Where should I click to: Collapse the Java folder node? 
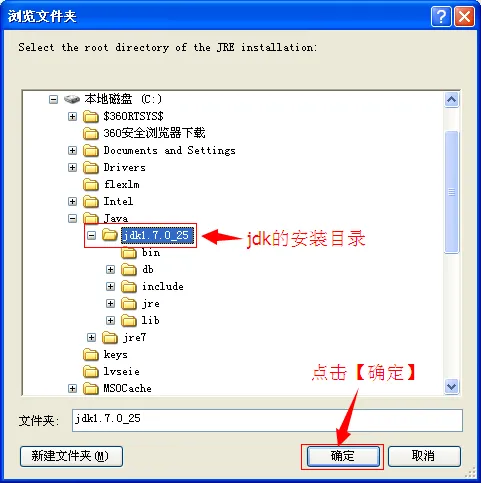[x=72, y=219]
